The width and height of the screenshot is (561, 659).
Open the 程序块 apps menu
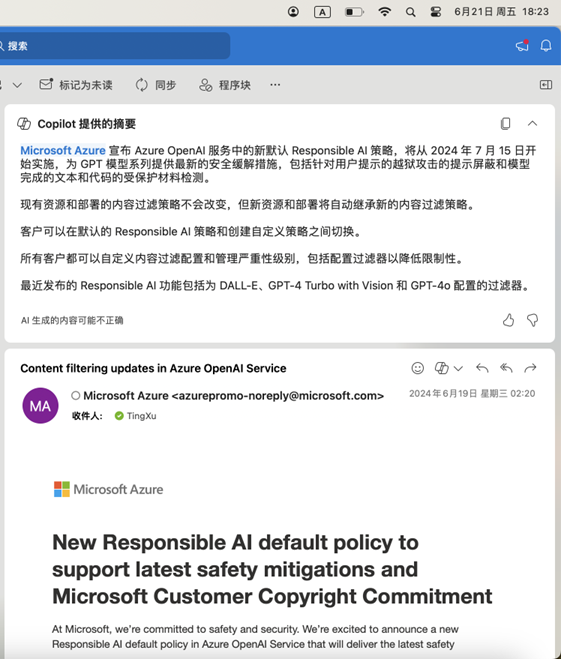(x=225, y=85)
